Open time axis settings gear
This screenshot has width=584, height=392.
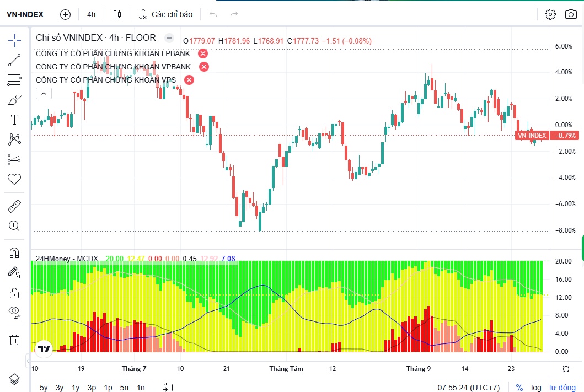click(566, 369)
